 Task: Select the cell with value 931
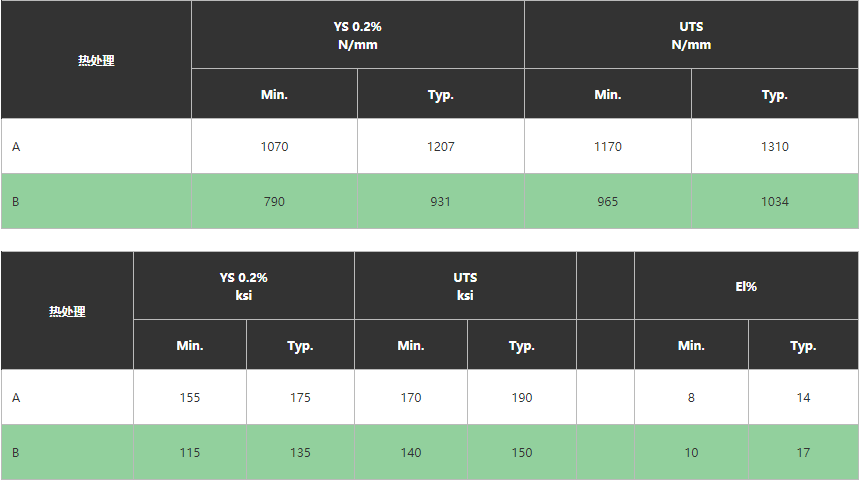pyautogui.click(x=441, y=202)
